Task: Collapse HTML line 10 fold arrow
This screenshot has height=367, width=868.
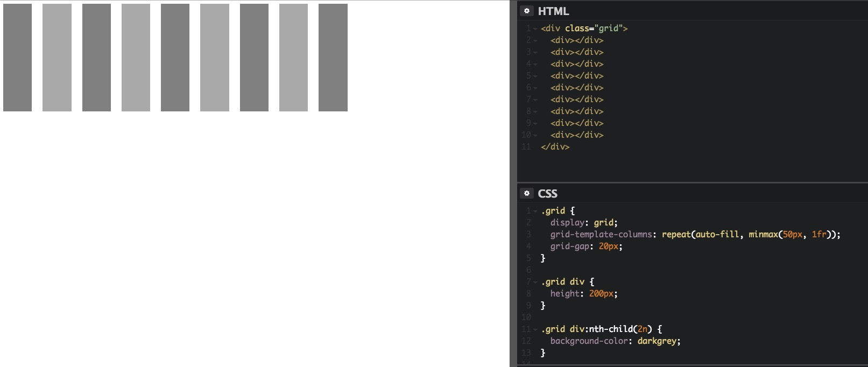Action: (535, 135)
